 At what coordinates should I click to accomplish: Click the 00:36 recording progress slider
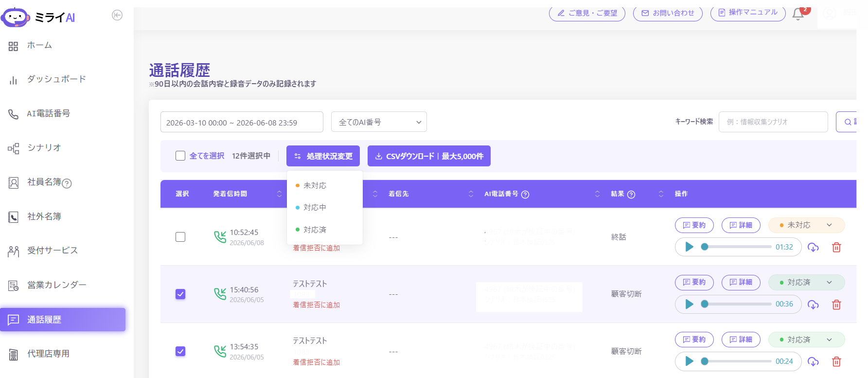pos(737,304)
